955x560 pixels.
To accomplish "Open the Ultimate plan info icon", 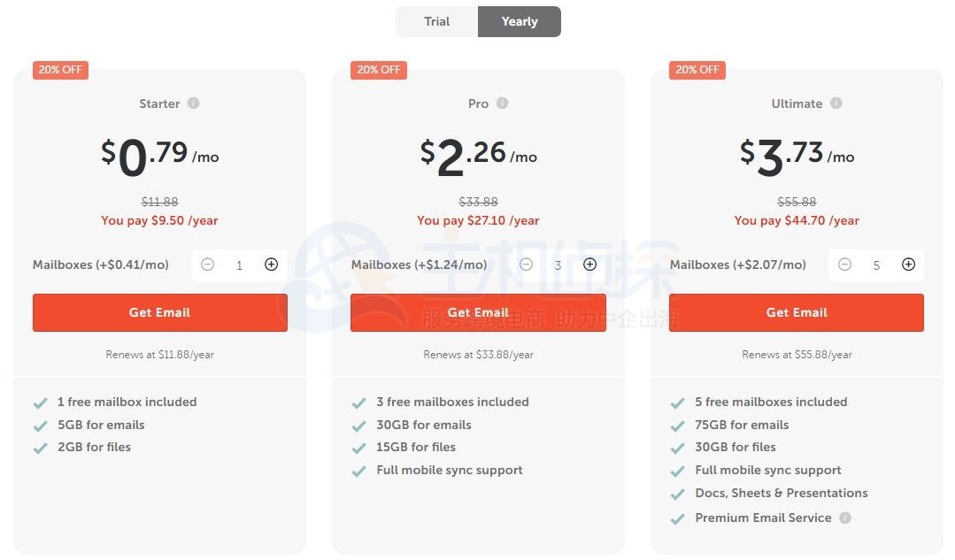I will (836, 104).
